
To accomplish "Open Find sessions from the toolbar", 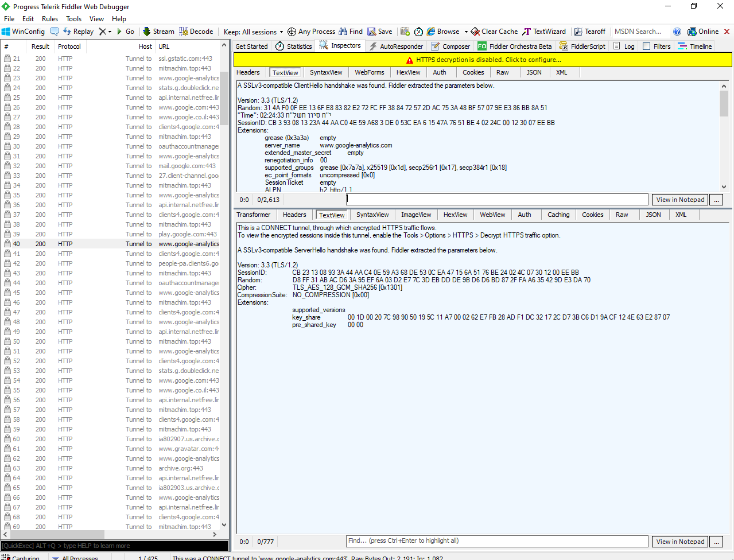I will point(351,32).
